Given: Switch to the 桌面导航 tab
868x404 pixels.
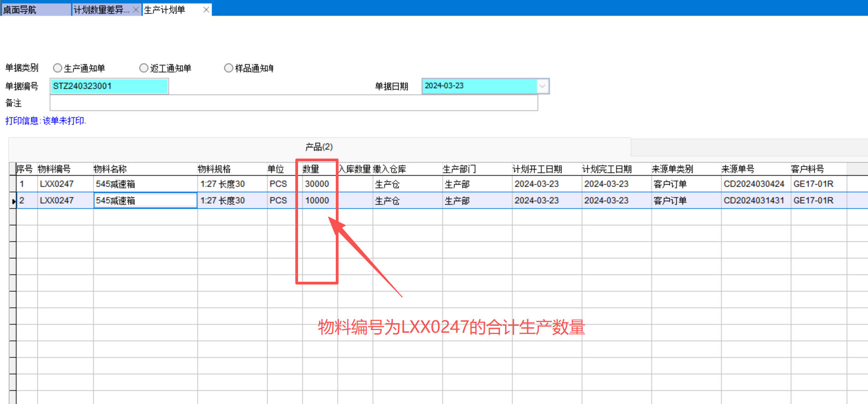Looking at the screenshot, I should (34, 10).
